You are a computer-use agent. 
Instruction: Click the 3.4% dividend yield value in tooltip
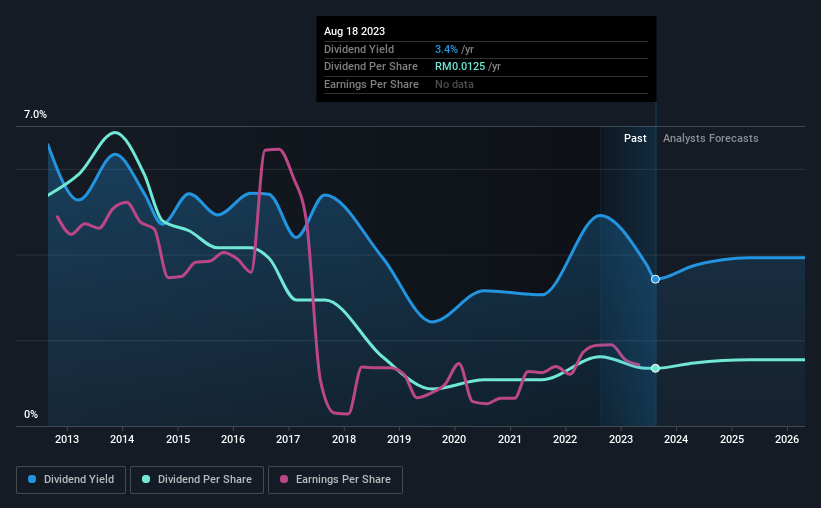pos(446,49)
